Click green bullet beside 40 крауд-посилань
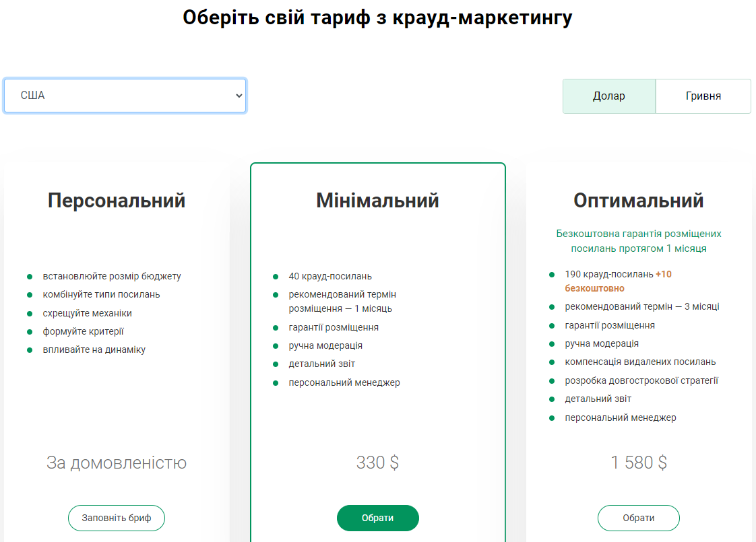756x542 pixels. tap(276, 277)
